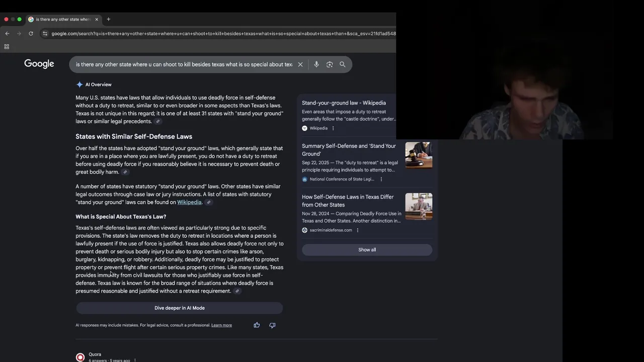Give thumbs down to AI overview

point(272,325)
